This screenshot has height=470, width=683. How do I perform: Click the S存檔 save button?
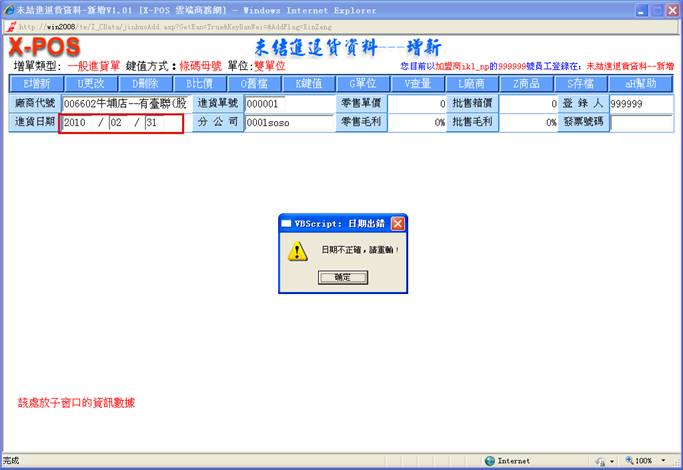click(580, 84)
